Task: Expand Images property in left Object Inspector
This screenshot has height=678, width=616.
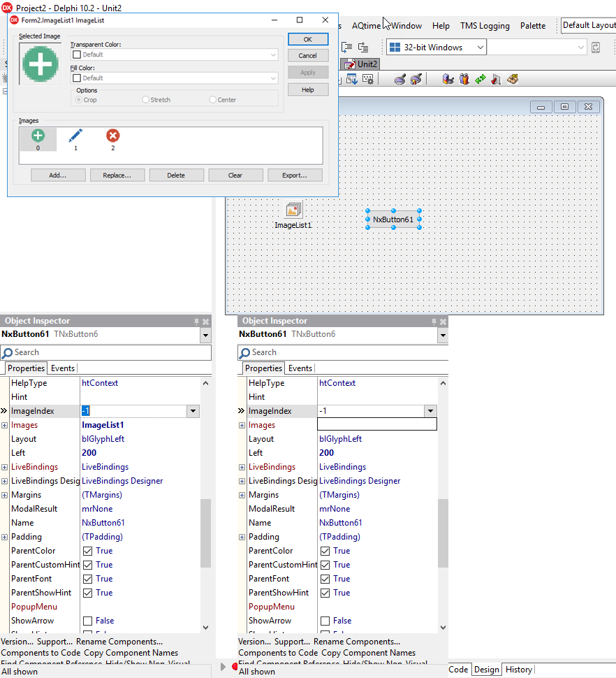Action: (4, 425)
